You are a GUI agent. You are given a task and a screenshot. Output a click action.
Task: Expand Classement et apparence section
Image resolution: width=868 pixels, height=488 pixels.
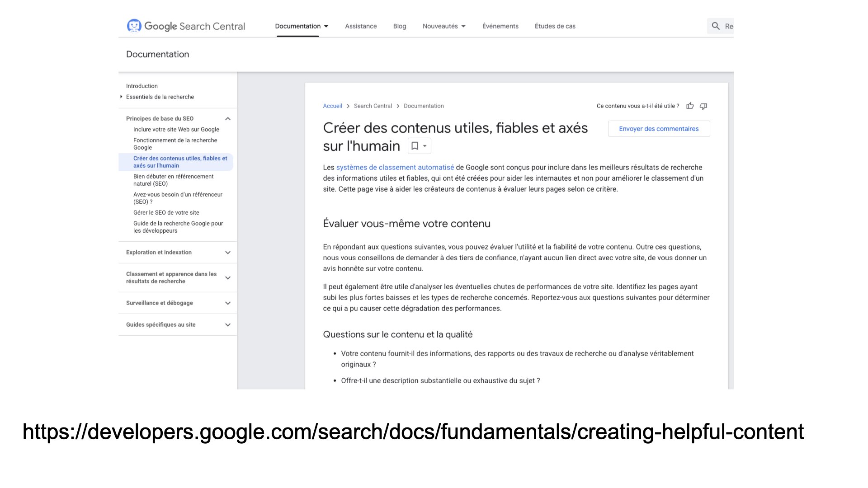point(228,278)
